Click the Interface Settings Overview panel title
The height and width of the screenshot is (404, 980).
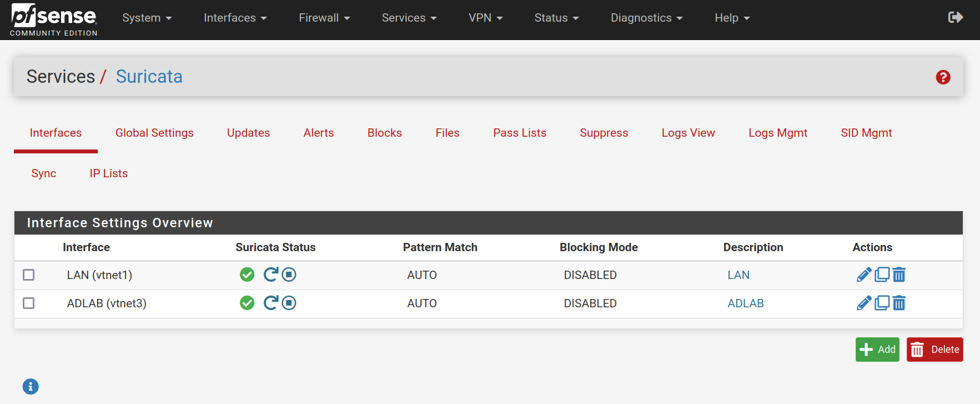(x=120, y=223)
